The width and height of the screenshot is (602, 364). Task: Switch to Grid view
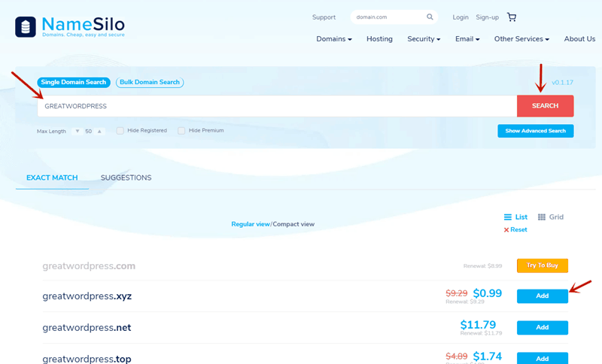[551, 217]
